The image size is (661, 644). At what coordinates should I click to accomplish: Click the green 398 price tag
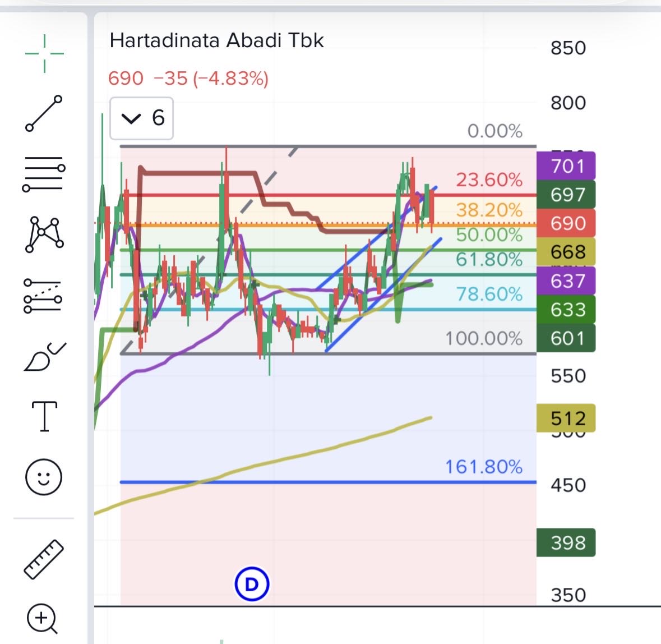tap(566, 543)
